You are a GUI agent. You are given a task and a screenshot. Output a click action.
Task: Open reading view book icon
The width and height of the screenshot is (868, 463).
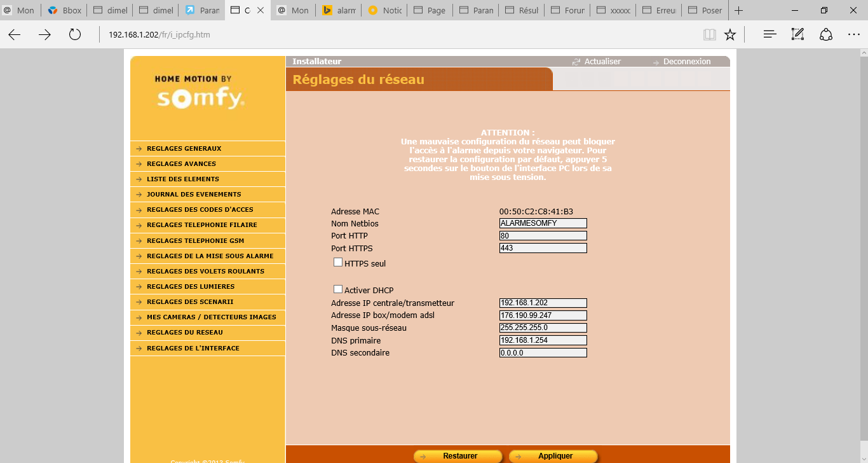710,34
